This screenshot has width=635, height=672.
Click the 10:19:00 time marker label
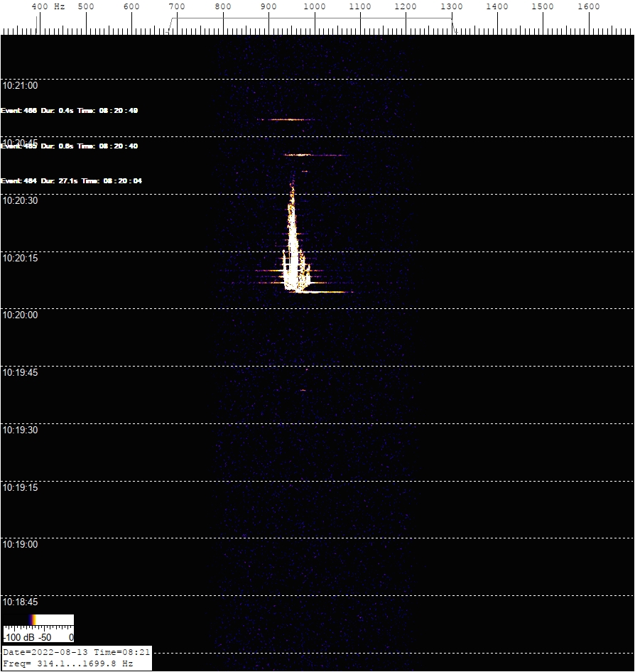[20, 544]
